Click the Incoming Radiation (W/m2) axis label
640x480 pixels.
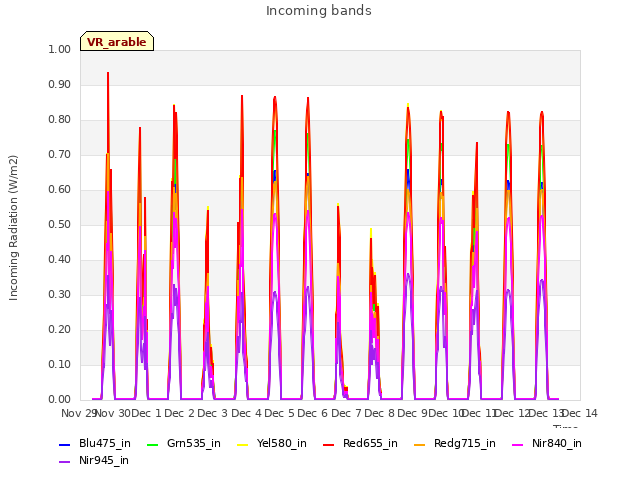(x=13, y=228)
